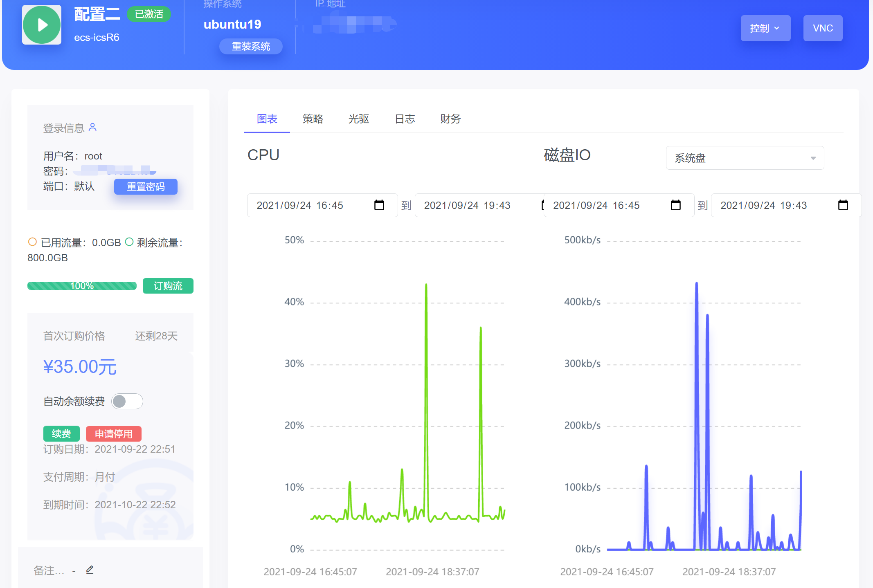Switch to the 策略 tab
Viewport: 873px width, 588px height.
pos(313,119)
